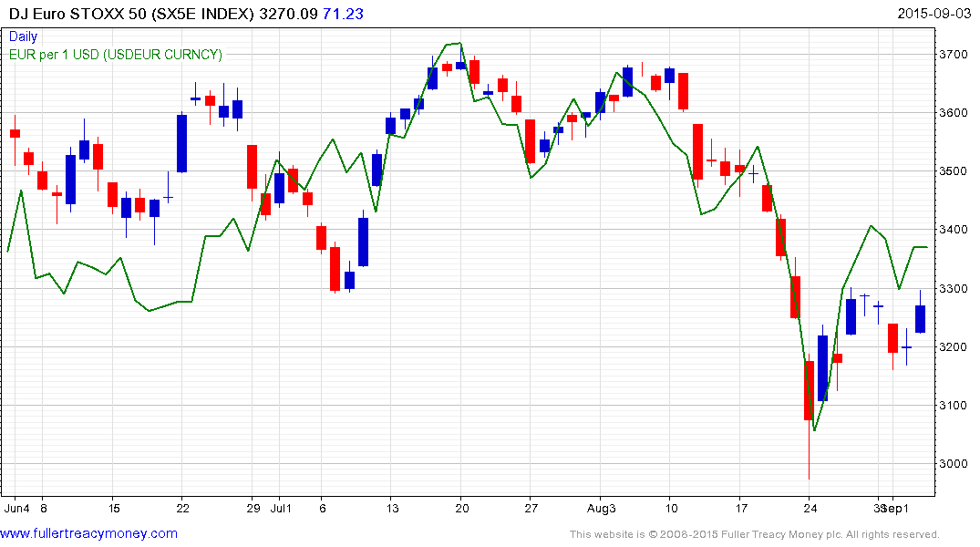
Task: Select the date 2015-09-03 in the header
Action: pyautogui.click(x=934, y=14)
